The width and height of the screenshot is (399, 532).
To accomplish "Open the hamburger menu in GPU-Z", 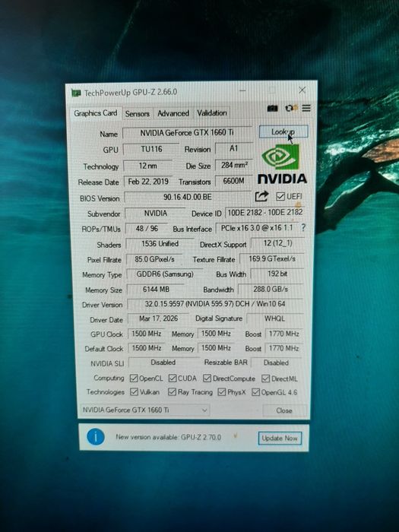I will click(x=306, y=108).
